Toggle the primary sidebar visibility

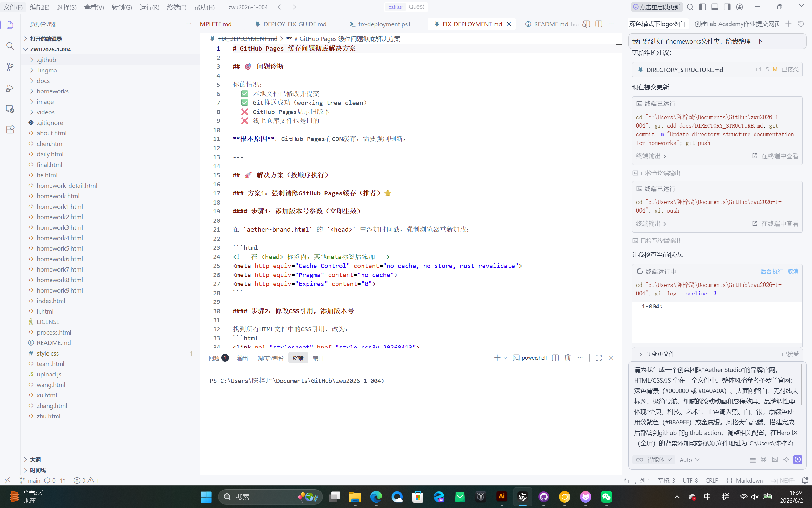702,7
